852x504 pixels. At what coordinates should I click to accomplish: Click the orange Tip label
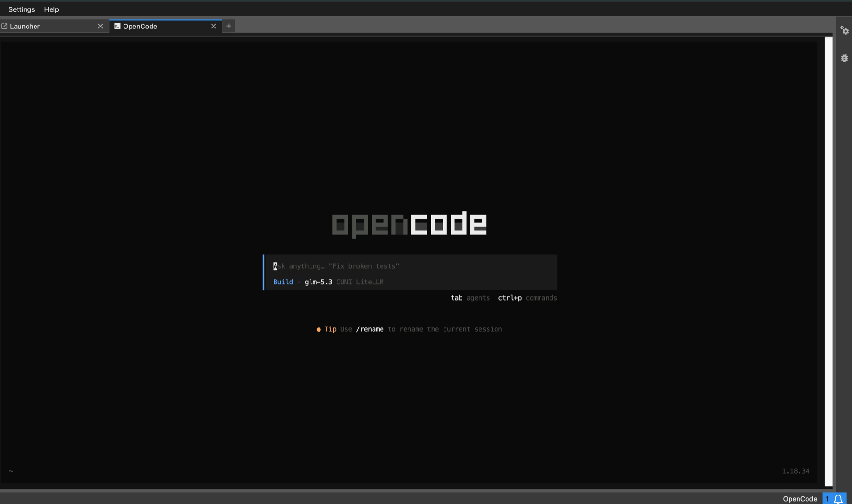pyautogui.click(x=330, y=329)
